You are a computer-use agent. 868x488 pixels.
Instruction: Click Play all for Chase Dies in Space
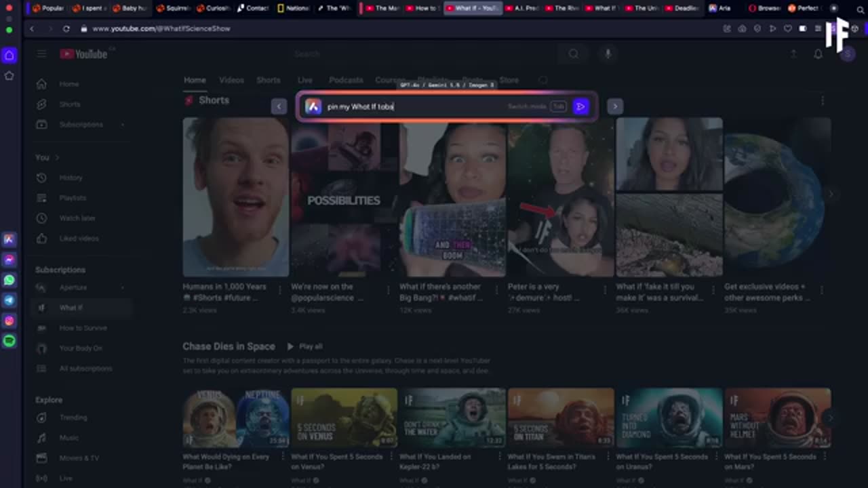click(x=304, y=346)
